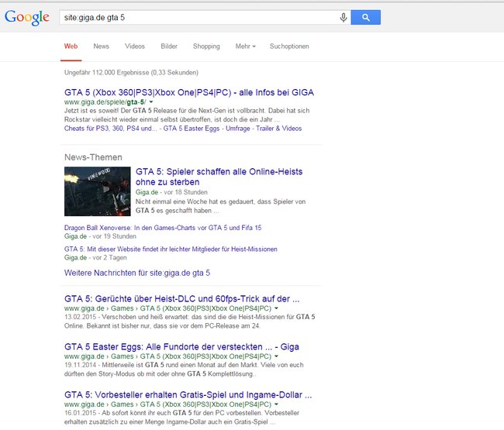Open the Shopping tab
Viewport: 504px width, 430px height.
click(206, 46)
